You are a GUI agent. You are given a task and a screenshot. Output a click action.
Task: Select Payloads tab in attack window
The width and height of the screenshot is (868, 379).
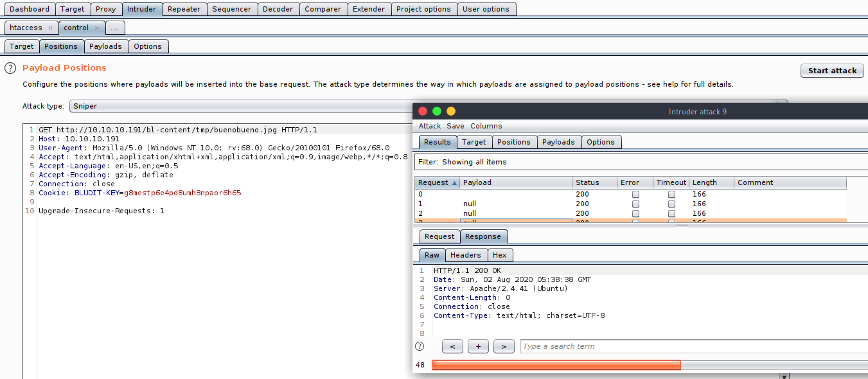click(x=558, y=142)
